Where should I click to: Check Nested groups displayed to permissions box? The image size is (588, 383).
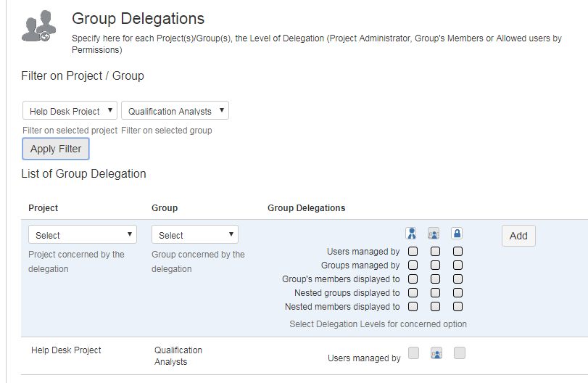click(457, 293)
